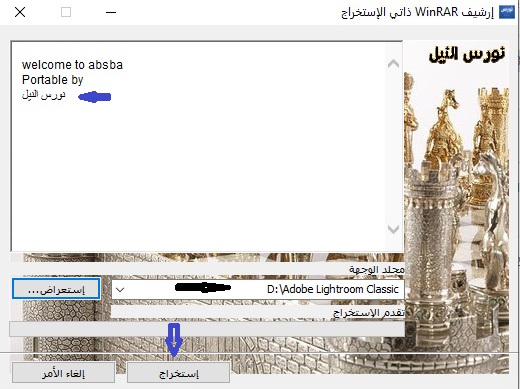Click the blue left-pointing arrow annotation

tap(94, 97)
